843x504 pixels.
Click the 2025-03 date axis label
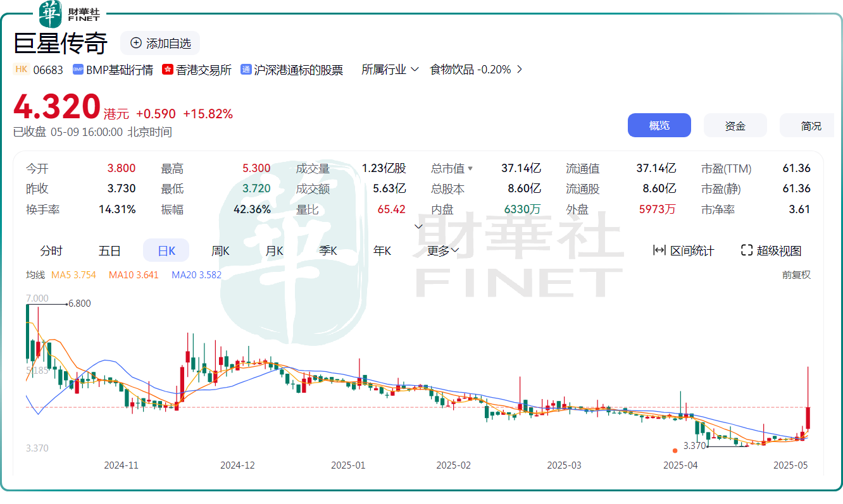564,465
